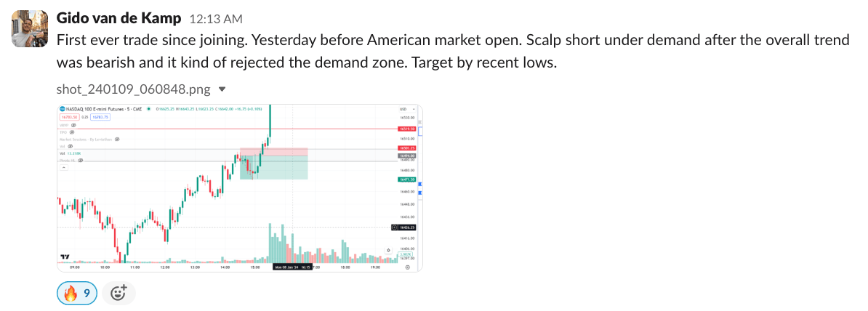Collapse the chart indicator legend arrow
The image size is (868, 311).
[x=64, y=167]
